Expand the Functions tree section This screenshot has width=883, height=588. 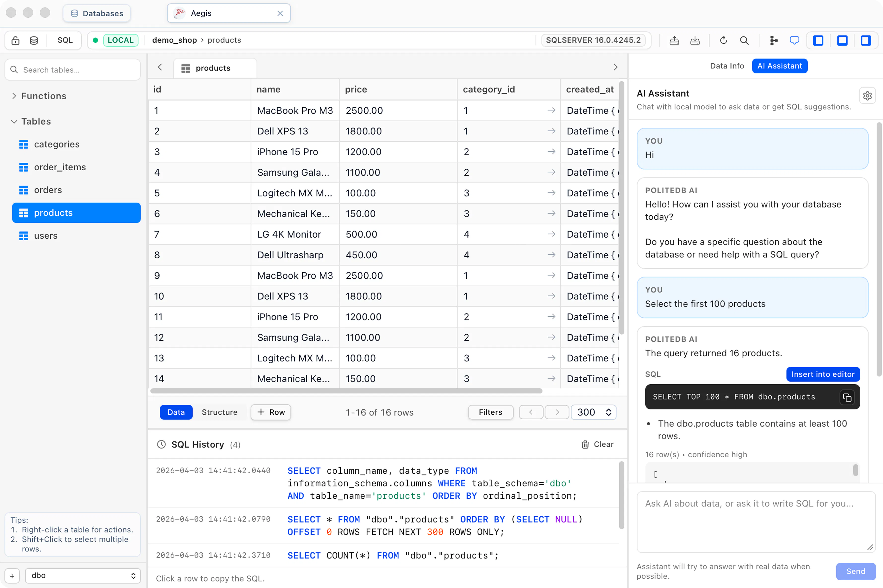pos(14,96)
